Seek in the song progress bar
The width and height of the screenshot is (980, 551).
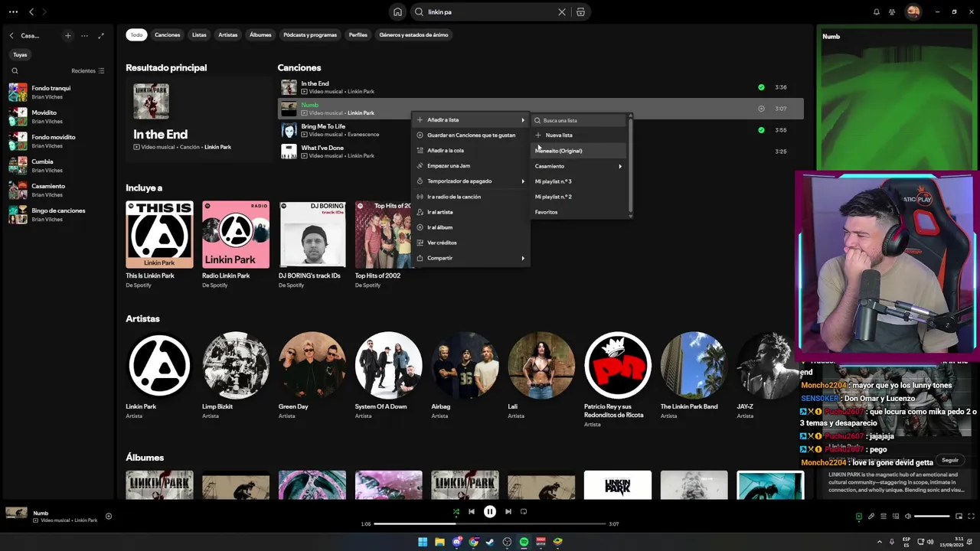pos(490,524)
